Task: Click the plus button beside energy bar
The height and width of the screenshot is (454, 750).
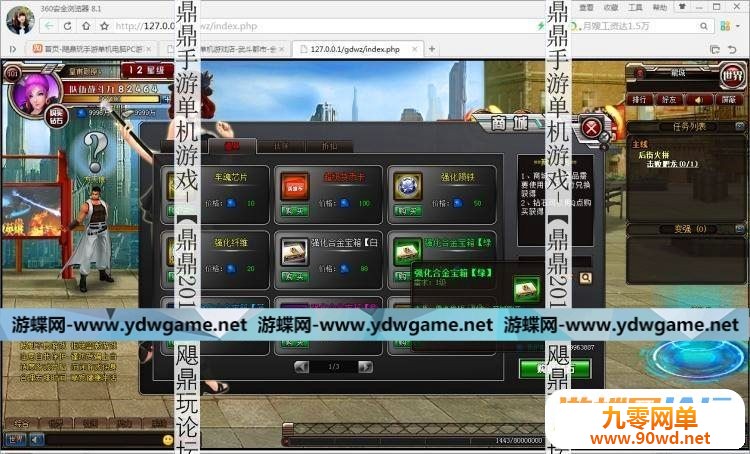Action: pos(166,100)
